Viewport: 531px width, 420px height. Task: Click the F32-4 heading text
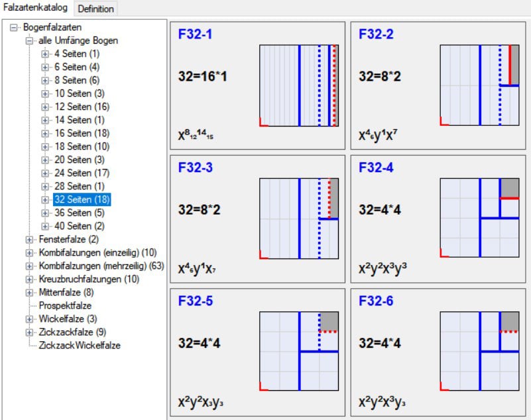[376, 168]
